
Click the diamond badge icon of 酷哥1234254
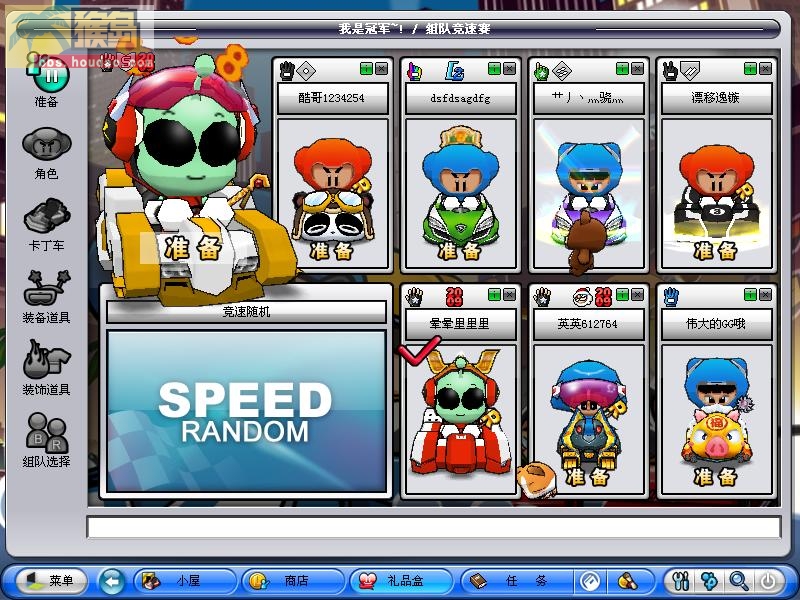[x=306, y=71]
